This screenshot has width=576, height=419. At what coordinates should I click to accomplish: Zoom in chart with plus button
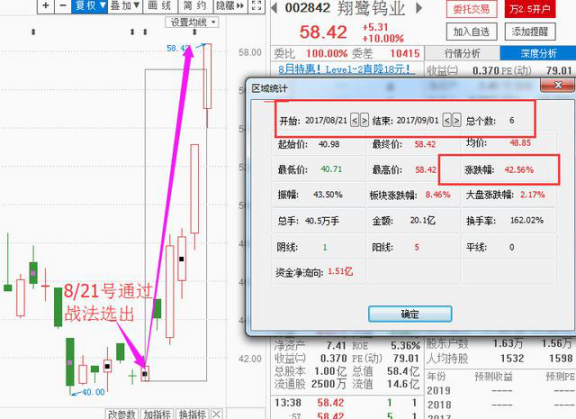tap(46, 6)
